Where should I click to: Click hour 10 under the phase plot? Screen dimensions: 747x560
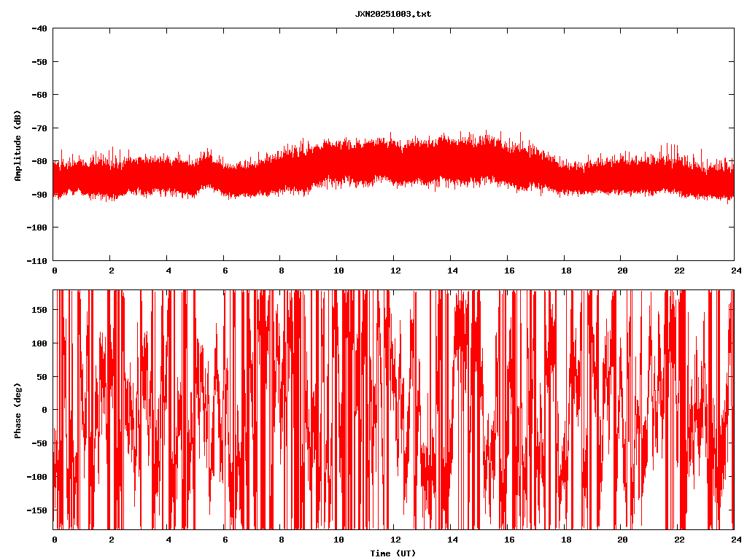click(337, 540)
